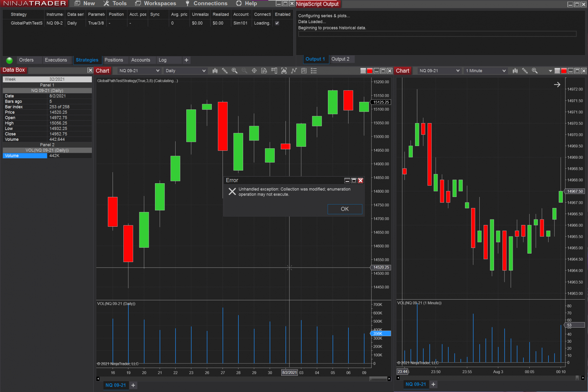Zoom in on the Daily chart
Screen dimensions: 588x392
click(x=234, y=71)
